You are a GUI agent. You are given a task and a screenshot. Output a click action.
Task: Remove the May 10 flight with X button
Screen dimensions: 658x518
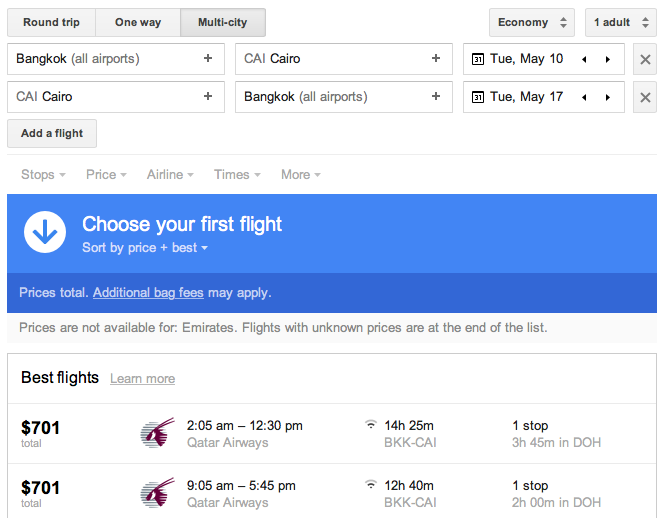click(x=645, y=59)
